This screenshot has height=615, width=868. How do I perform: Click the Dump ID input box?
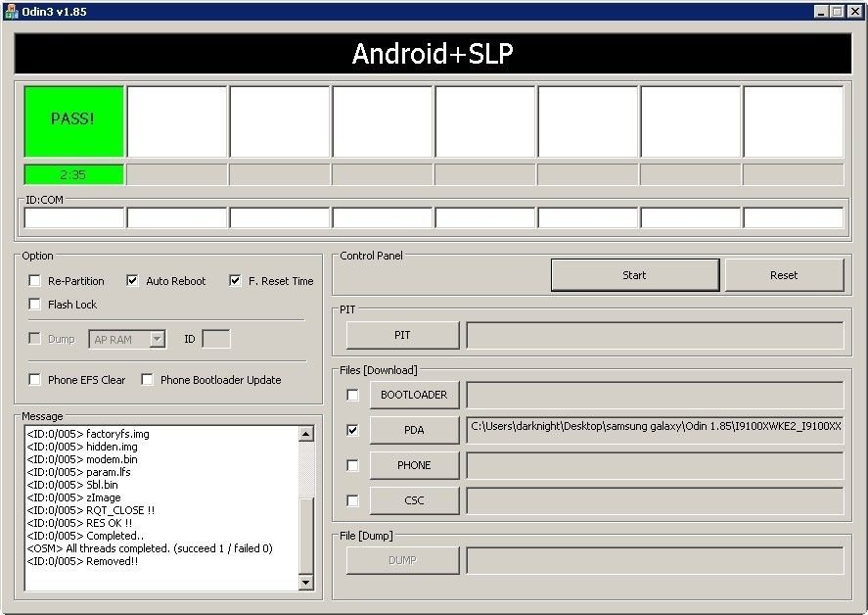[x=216, y=339]
